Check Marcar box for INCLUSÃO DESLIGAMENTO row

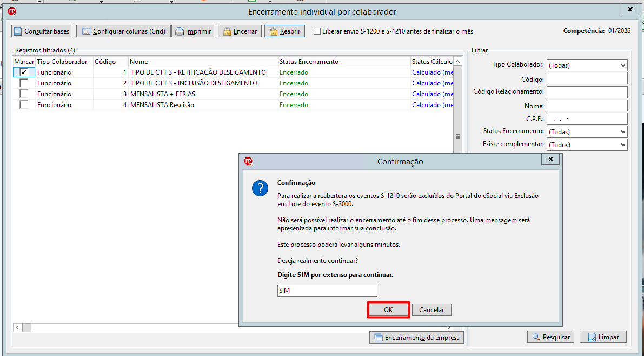click(24, 83)
